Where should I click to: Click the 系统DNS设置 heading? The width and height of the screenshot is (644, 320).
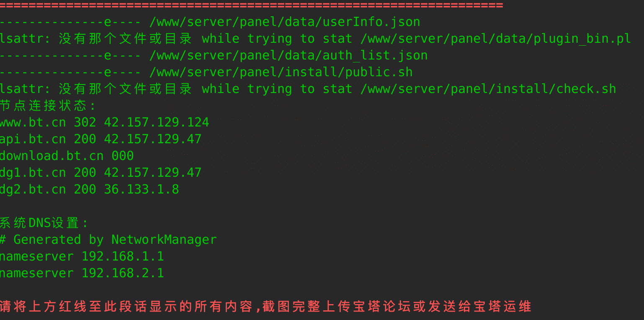pyautogui.click(x=44, y=223)
